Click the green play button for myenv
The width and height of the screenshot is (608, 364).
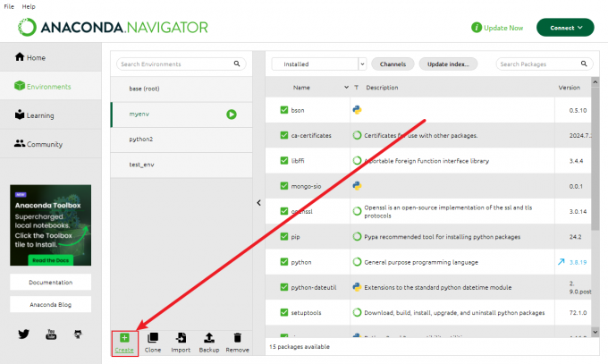232,114
